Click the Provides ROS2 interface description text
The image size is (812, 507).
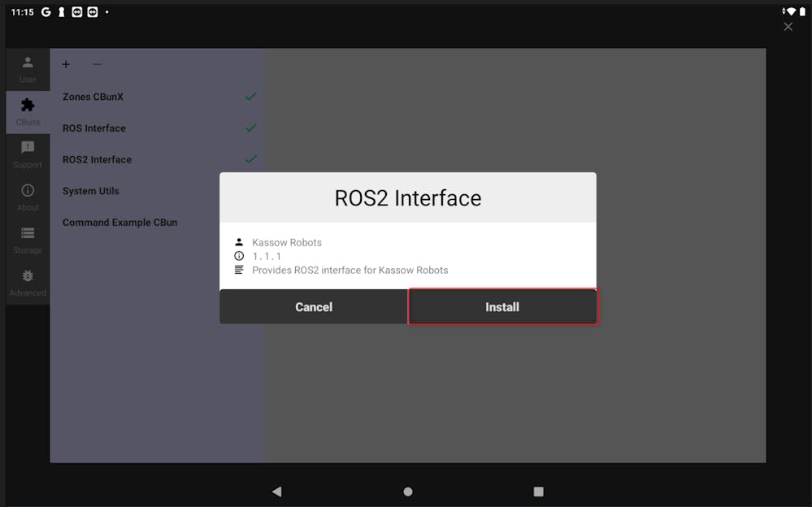pos(350,270)
